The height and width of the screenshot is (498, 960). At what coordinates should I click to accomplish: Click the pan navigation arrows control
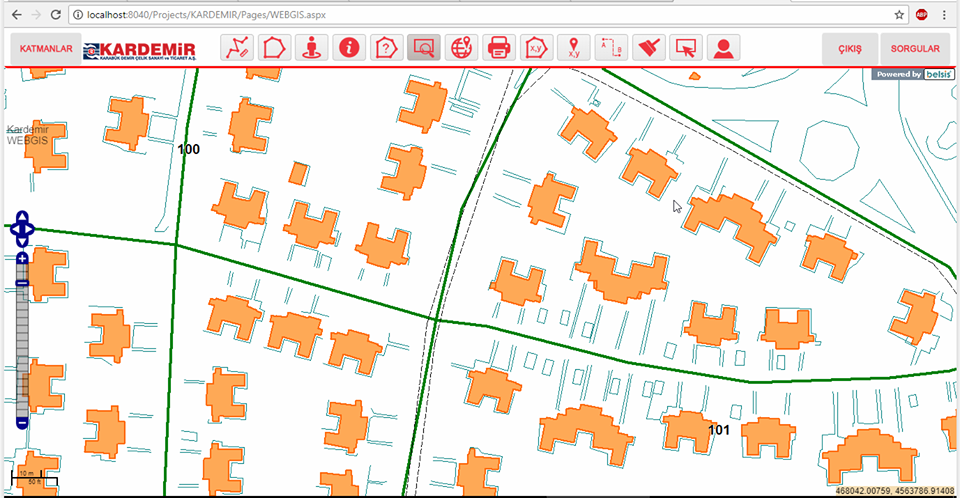[x=22, y=229]
